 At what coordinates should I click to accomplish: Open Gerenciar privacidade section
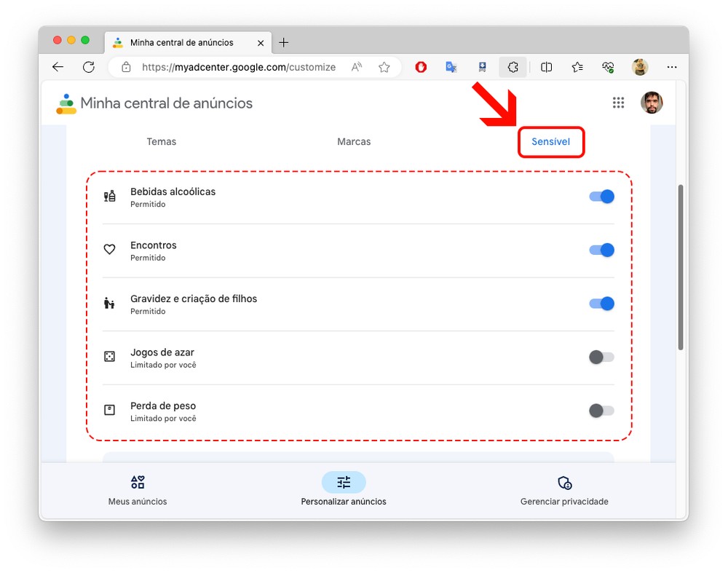[564, 490]
